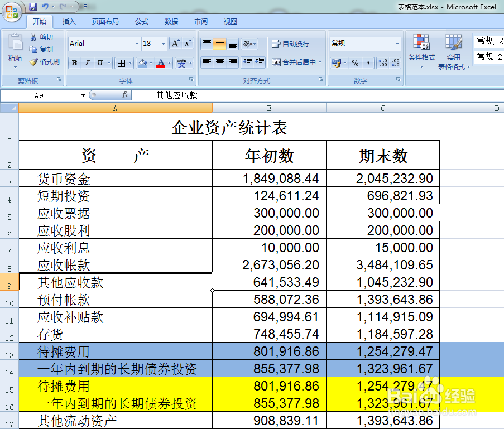Open the 常规 number format dropdown

click(x=397, y=44)
